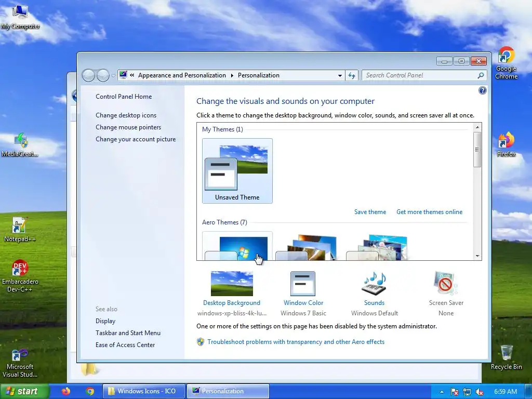Image resolution: width=532 pixels, height=399 pixels.
Task: Select the second Aero theme thumbnail
Action: point(308,247)
